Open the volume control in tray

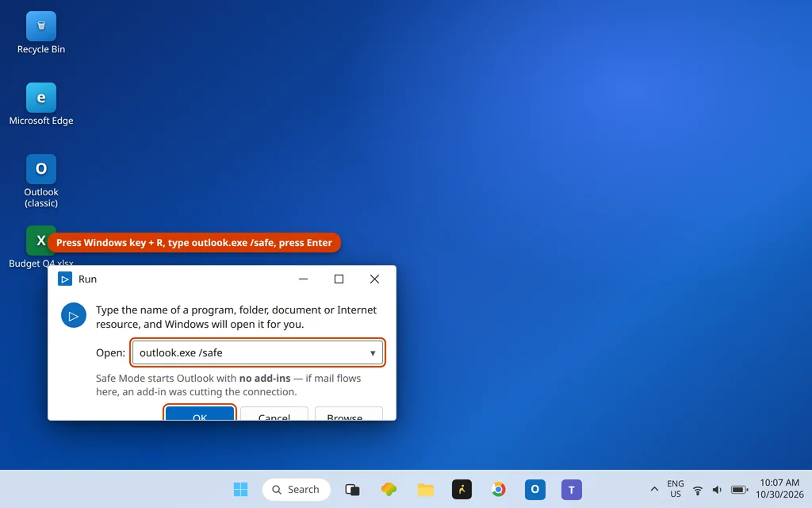(x=717, y=490)
